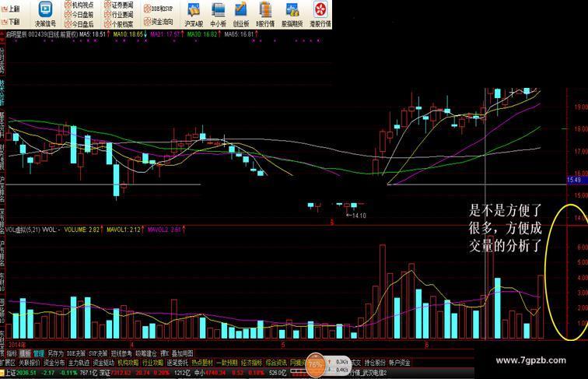Screen dimensions: 588x379
Task: Click the MA65 indicator label
Action: click(x=241, y=34)
